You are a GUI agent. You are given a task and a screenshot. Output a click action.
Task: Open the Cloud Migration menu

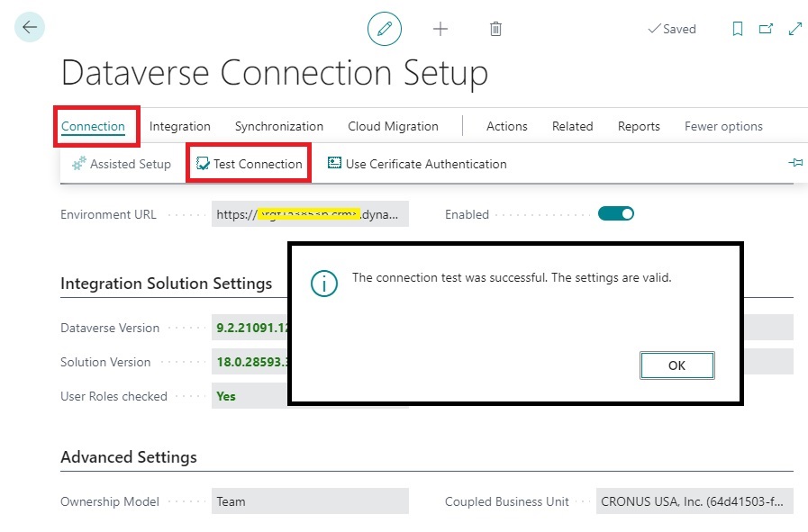pos(393,126)
